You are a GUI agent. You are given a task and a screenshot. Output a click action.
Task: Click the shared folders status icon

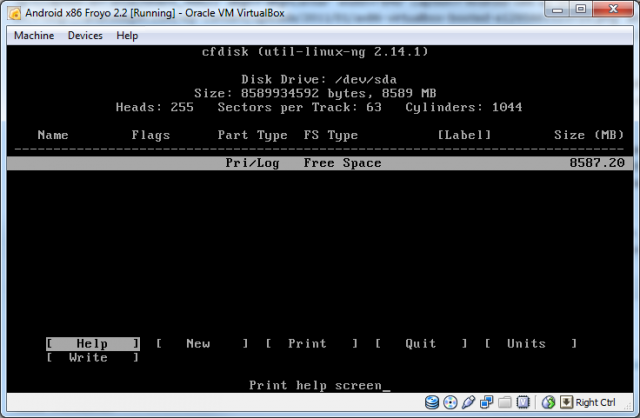tap(505, 402)
